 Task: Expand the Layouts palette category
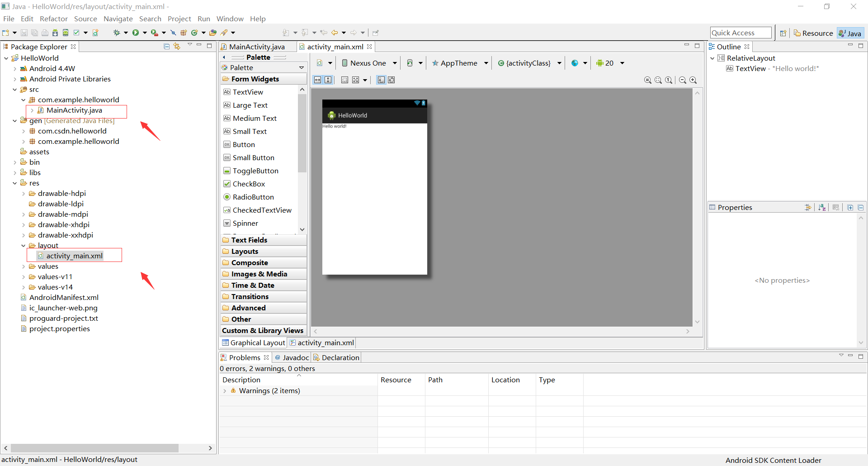[x=264, y=251]
